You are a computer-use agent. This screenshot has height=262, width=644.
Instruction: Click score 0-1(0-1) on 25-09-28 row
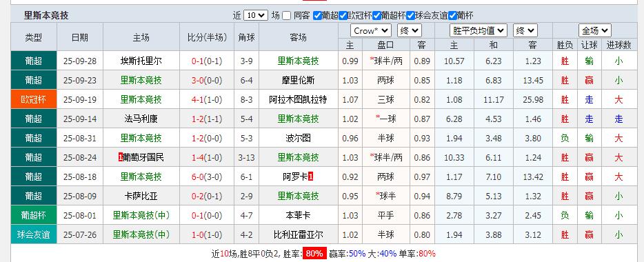click(x=207, y=61)
